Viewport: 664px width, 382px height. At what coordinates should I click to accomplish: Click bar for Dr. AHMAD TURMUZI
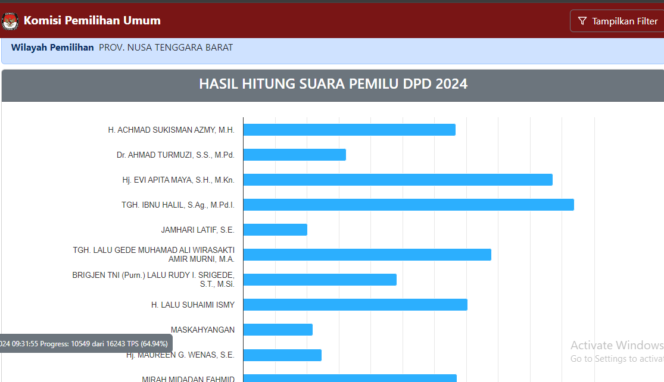[x=295, y=155]
